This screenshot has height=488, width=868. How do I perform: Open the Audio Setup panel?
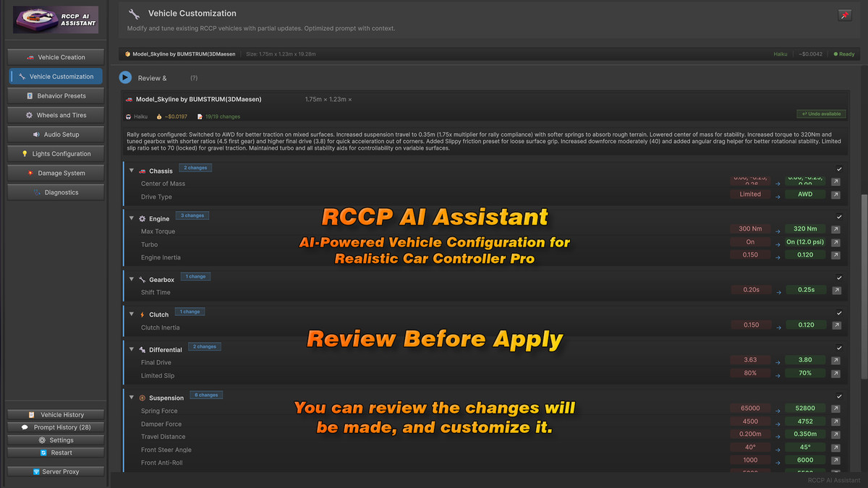tap(55, 134)
